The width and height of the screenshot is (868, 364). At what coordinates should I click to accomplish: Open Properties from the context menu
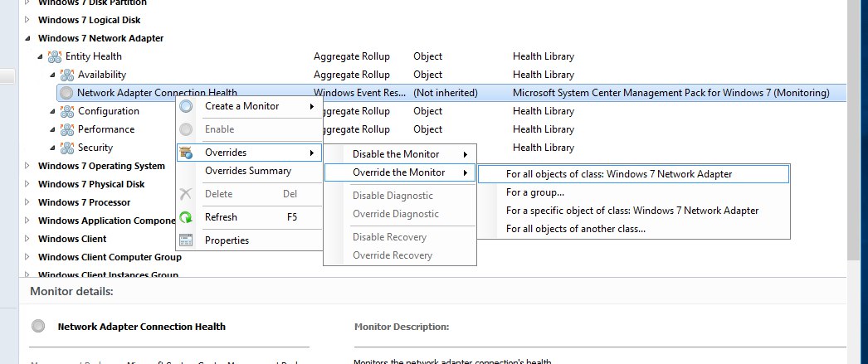pyautogui.click(x=249, y=240)
